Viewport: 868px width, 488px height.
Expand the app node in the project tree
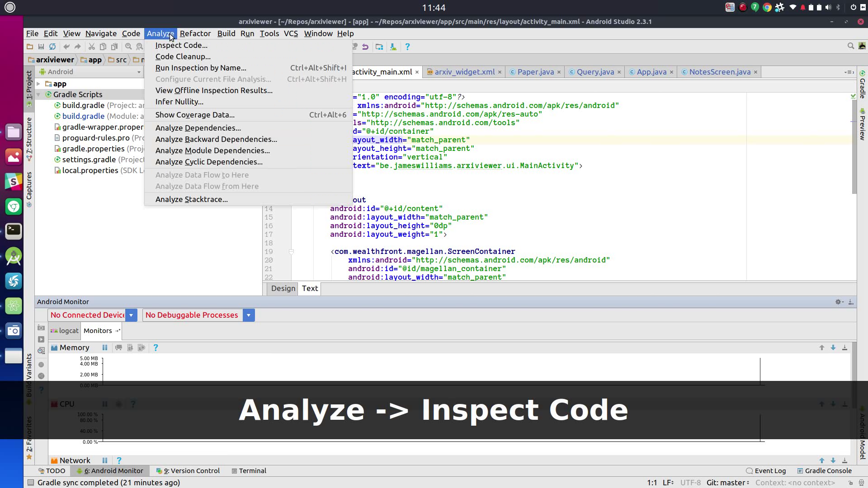[x=39, y=84]
